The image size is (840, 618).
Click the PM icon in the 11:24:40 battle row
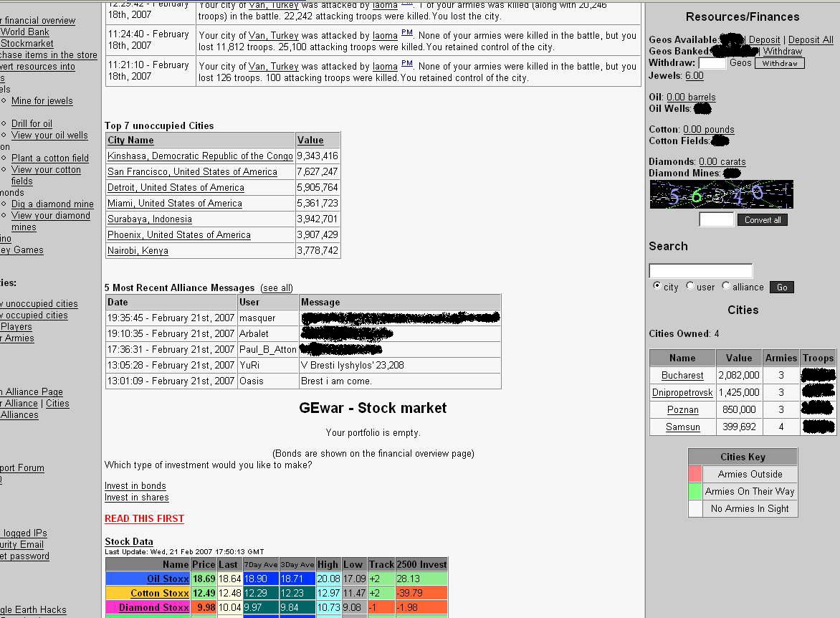click(x=407, y=33)
